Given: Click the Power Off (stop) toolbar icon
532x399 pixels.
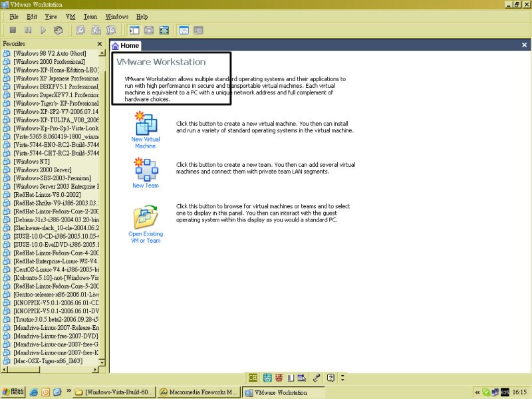Looking at the screenshot, I should [x=13, y=30].
